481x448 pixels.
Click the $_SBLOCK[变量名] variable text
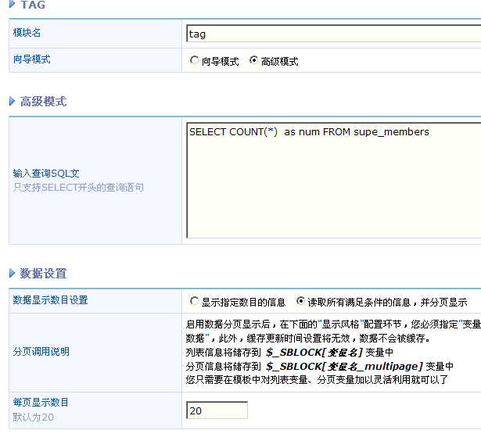tap(314, 353)
